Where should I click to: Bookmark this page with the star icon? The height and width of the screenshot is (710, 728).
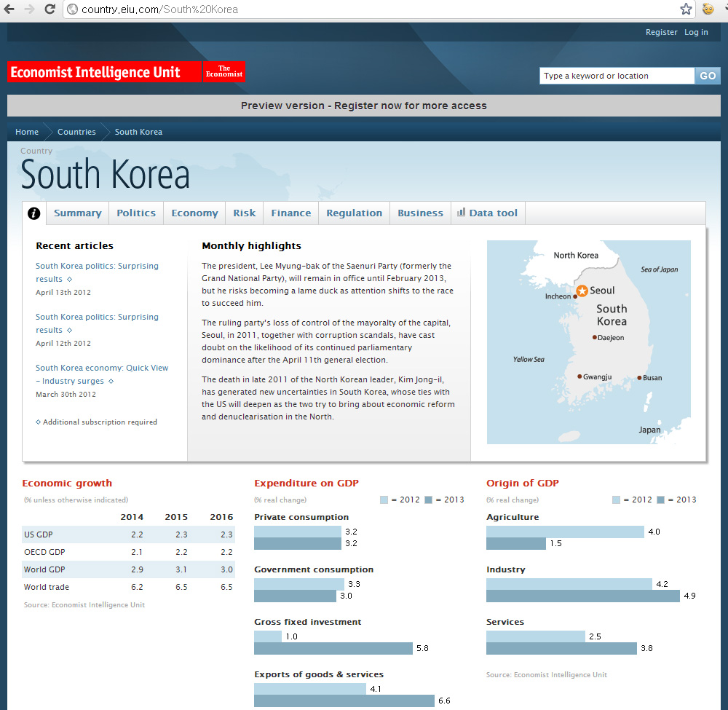(686, 9)
